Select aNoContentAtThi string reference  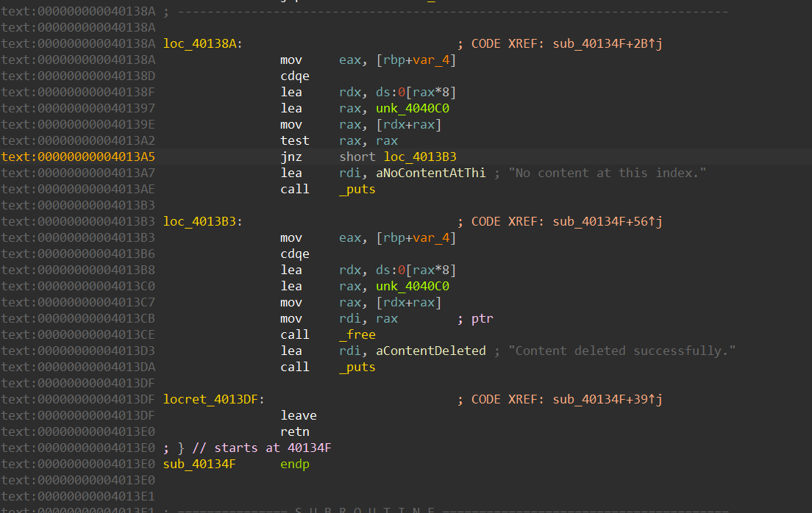(x=431, y=173)
